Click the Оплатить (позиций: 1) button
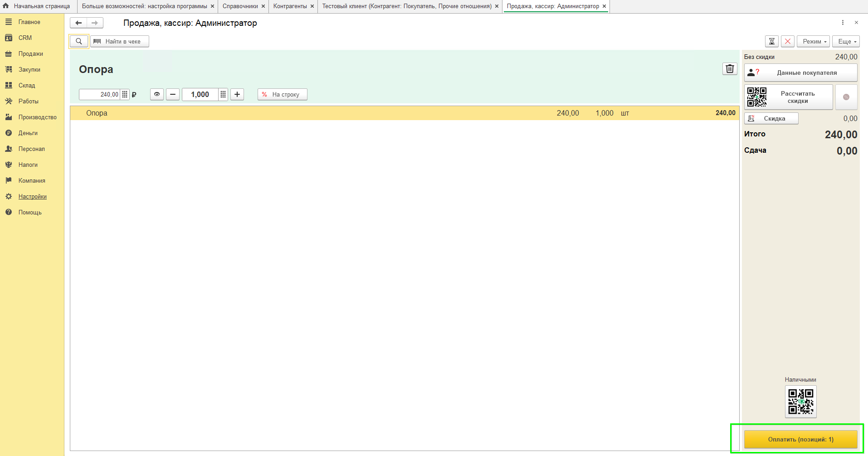Viewport: 868px width, 456px height. (x=801, y=439)
